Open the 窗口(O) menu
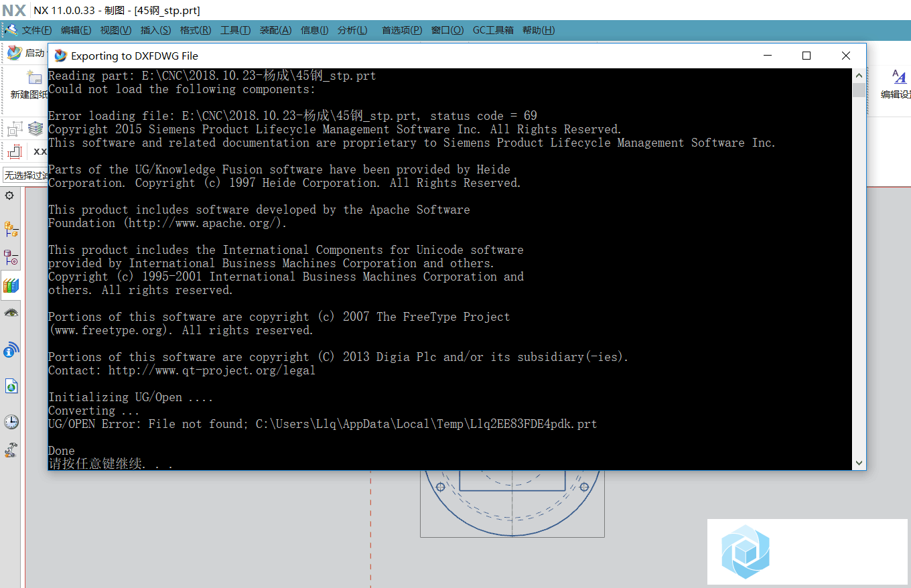Image resolution: width=911 pixels, height=588 pixels. (447, 30)
